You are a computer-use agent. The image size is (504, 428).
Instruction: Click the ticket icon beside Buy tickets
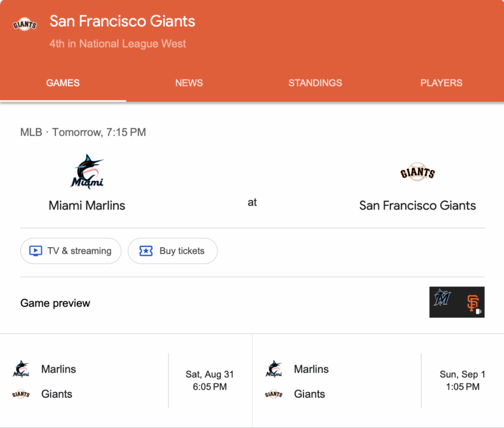146,251
